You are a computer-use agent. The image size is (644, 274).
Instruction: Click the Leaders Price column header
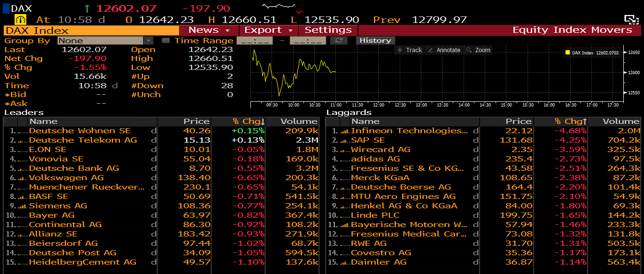point(184,122)
